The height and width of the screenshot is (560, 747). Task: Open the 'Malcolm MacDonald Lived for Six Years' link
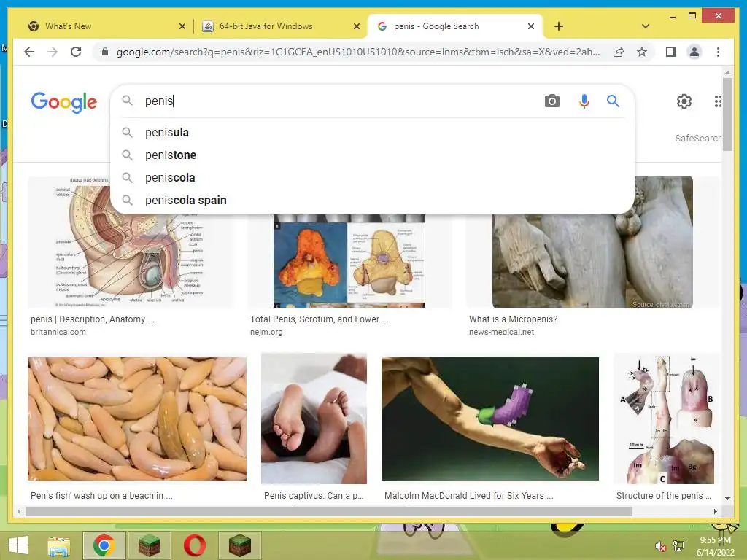click(469, 496)
